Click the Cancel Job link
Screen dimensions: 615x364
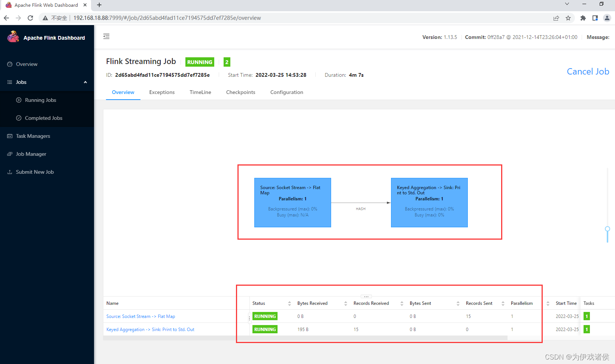(x=588, y=72)
